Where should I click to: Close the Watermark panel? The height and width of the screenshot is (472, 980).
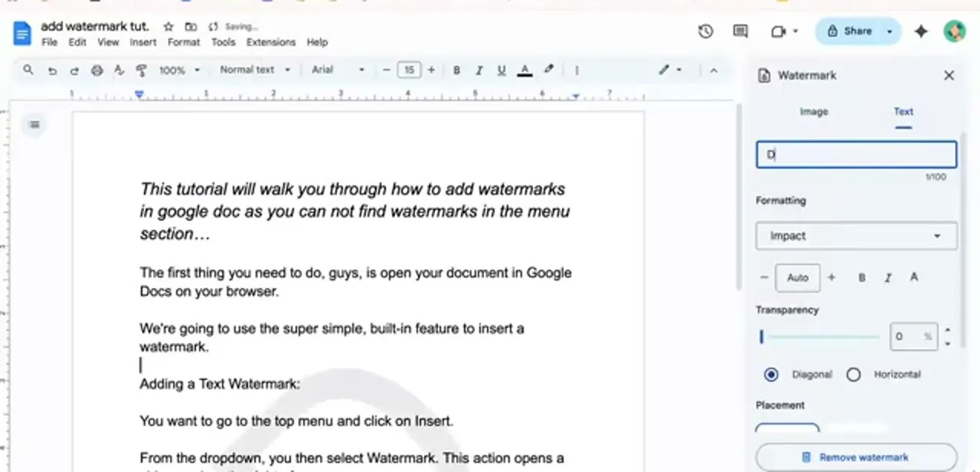949,75
